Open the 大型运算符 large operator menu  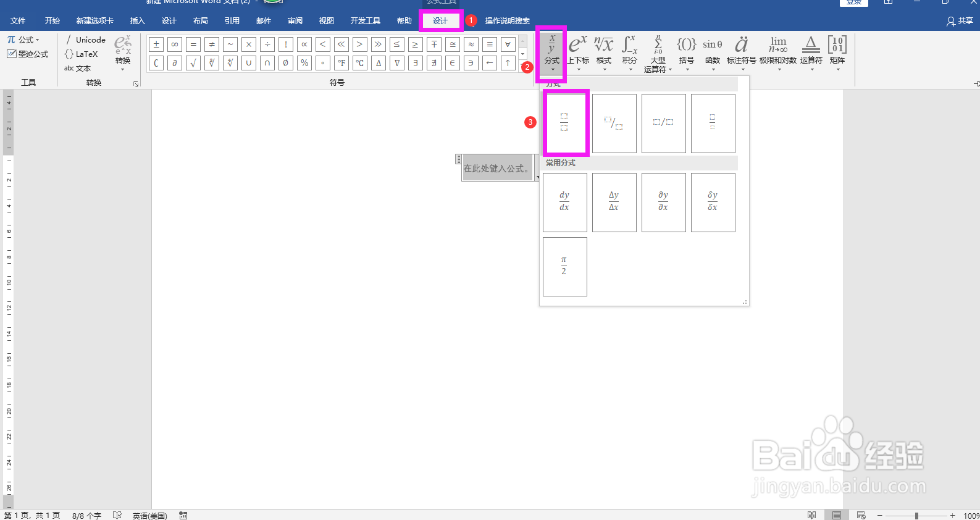pos(658,52)
